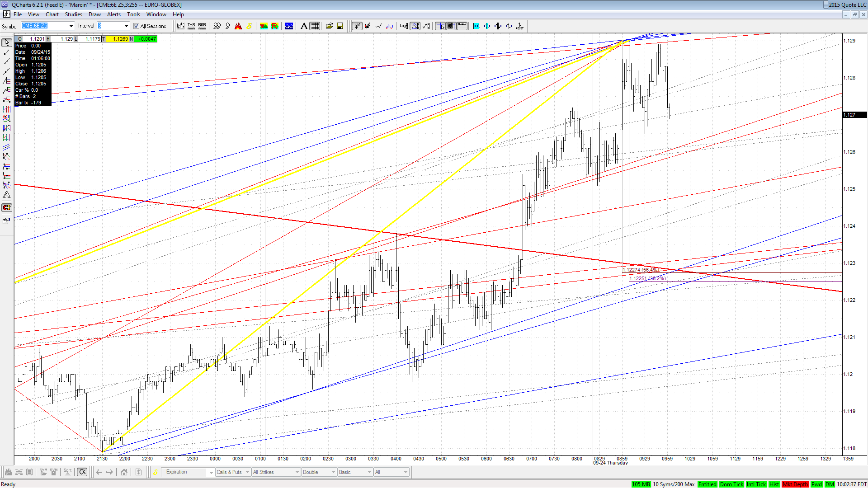Click the open folder icon
Screen dimensions: 868x488
tap(329, 26)
